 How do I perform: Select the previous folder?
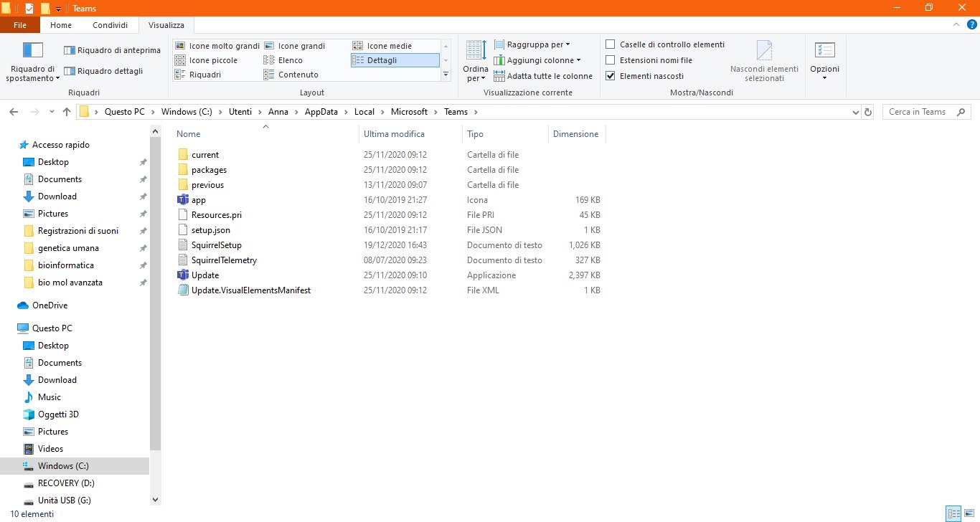pos(207,185)
